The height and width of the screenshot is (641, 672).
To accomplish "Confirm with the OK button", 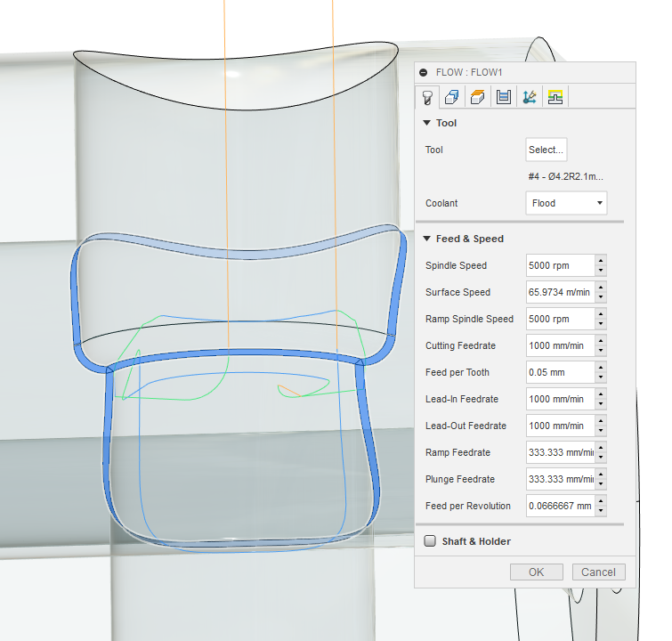I will [536, 572].
